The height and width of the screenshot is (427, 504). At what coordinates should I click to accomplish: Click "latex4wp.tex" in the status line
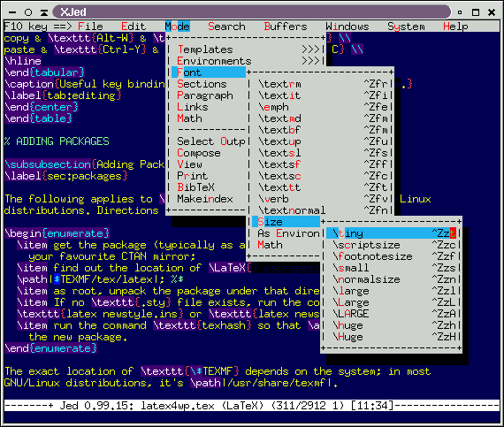click(178, 406)
